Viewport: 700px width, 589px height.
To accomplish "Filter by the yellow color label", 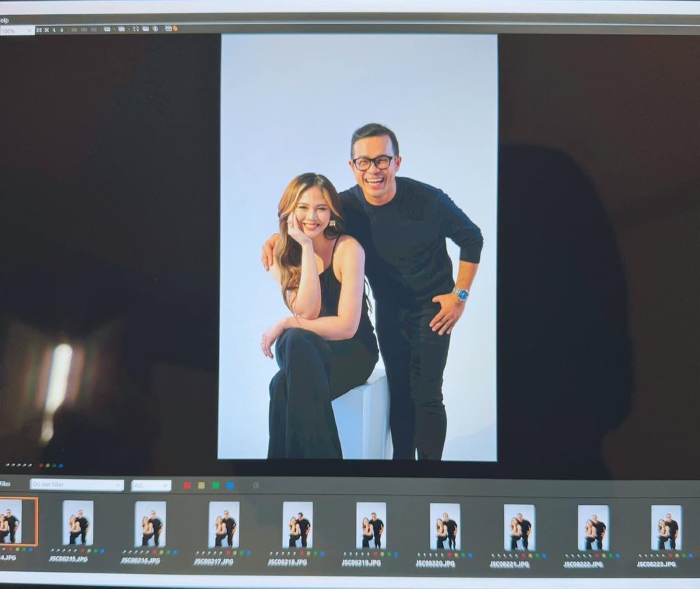I will 202,485.
